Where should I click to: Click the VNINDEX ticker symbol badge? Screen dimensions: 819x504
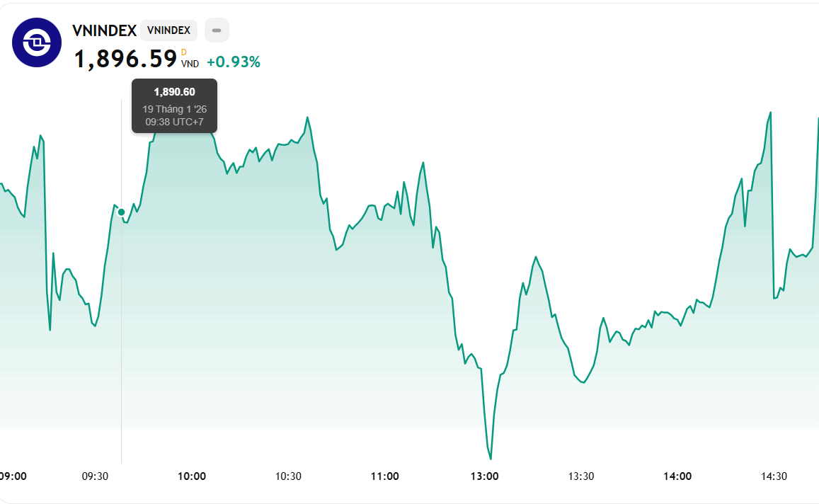[168, 30]
